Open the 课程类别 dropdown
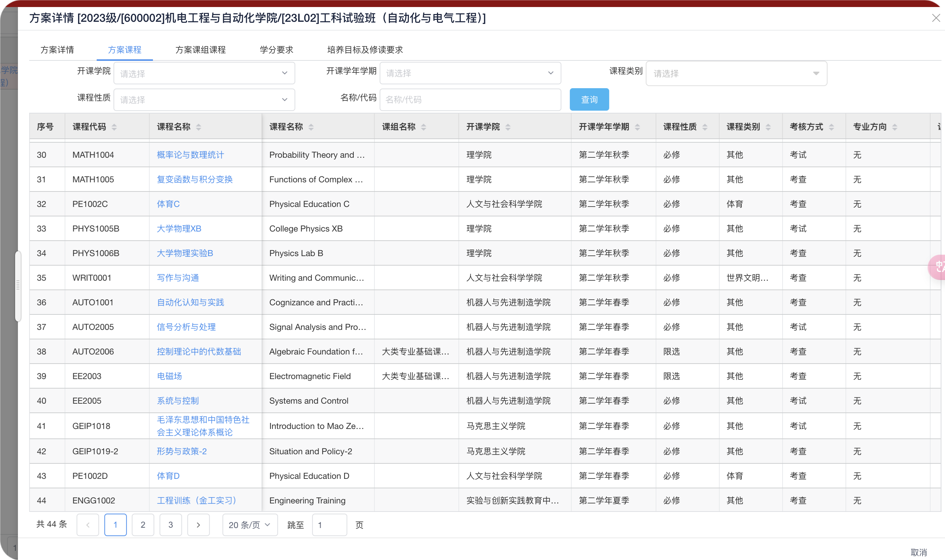This screenshot has height=560, width=945. pos(736,73)
